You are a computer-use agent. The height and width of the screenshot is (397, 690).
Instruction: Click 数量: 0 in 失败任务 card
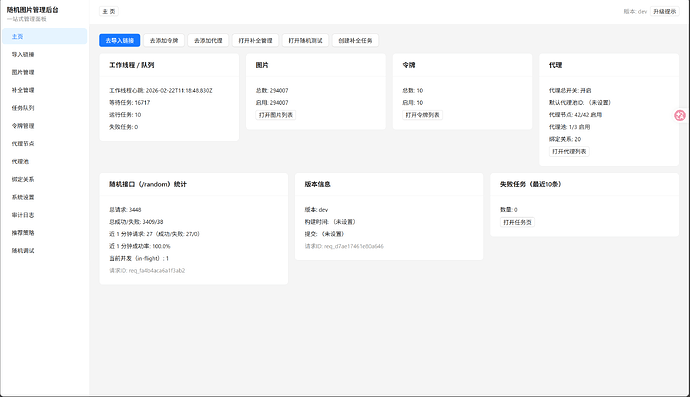[509, 210]
